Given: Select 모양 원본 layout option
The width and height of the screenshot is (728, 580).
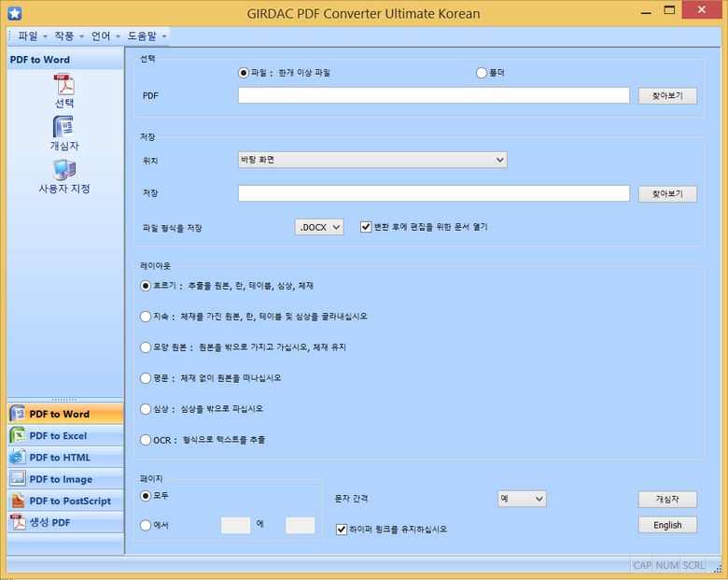Looking at the screenshot, I should coord(146,347).
